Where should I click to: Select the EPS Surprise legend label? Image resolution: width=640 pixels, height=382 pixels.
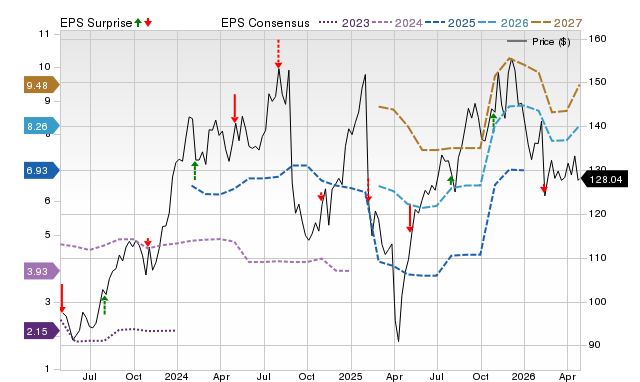[x=96, y=23]
